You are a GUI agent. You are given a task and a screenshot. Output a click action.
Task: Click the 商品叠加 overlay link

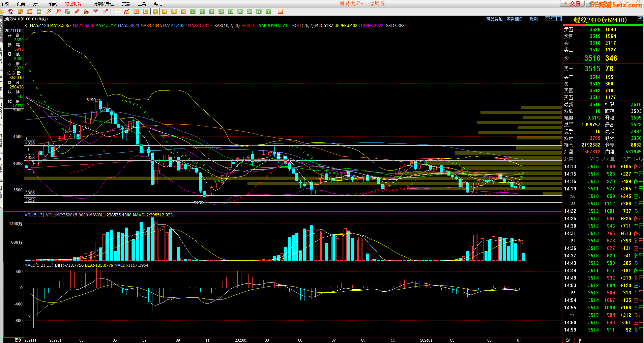[495, 19]
